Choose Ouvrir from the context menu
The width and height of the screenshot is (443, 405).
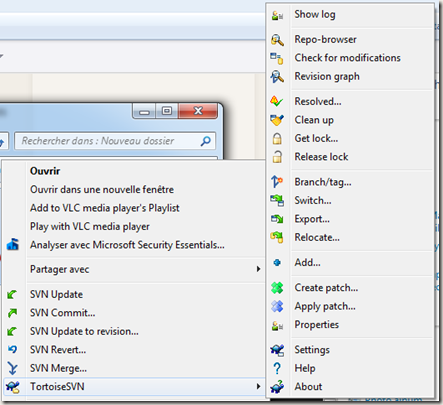pos(45,171)
